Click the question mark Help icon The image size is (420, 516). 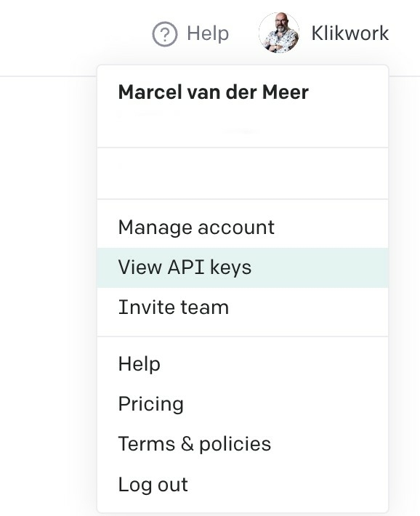pyautogui.click(x=164, y=33)
